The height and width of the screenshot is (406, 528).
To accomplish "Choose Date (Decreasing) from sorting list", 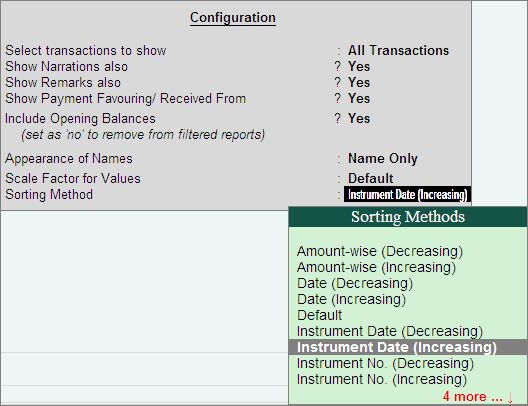I will pos(355,283).
